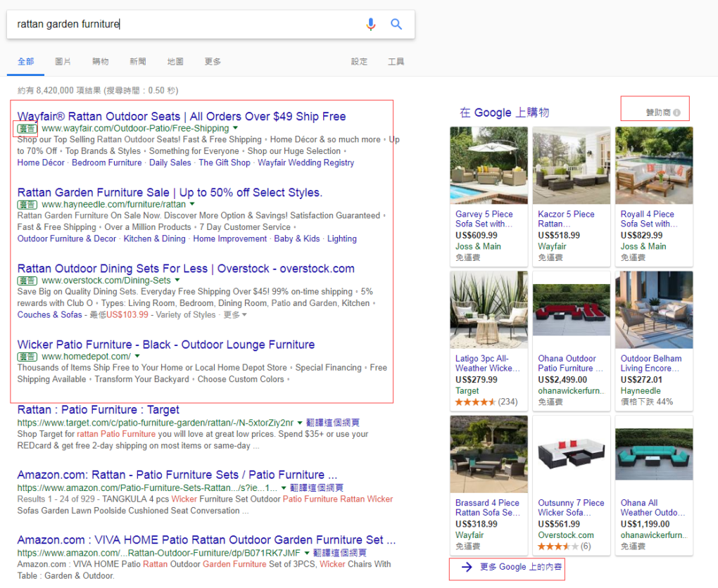Click the Bedroom Furniture sitelink
The height and width of the screenshot is (588, 718).
[107, 162]
